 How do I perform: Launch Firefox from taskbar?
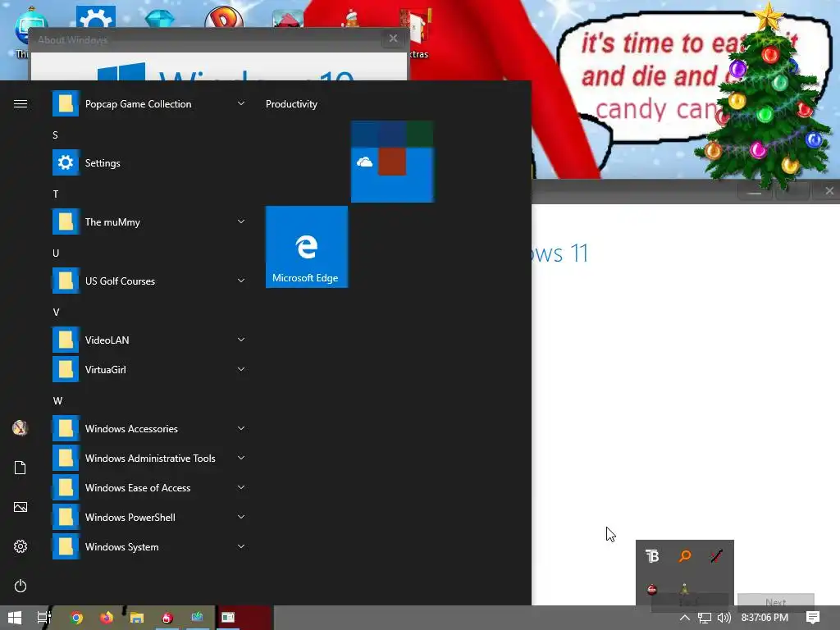107,618
